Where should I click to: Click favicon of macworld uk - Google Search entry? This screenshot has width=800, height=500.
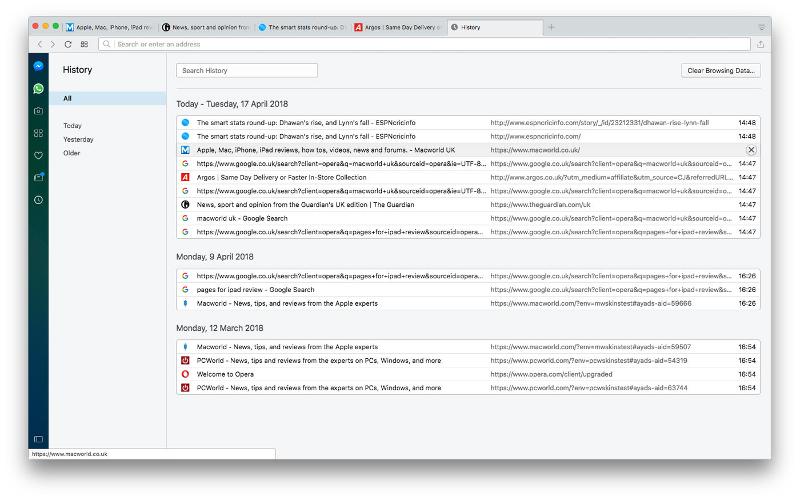click(185, 218)
